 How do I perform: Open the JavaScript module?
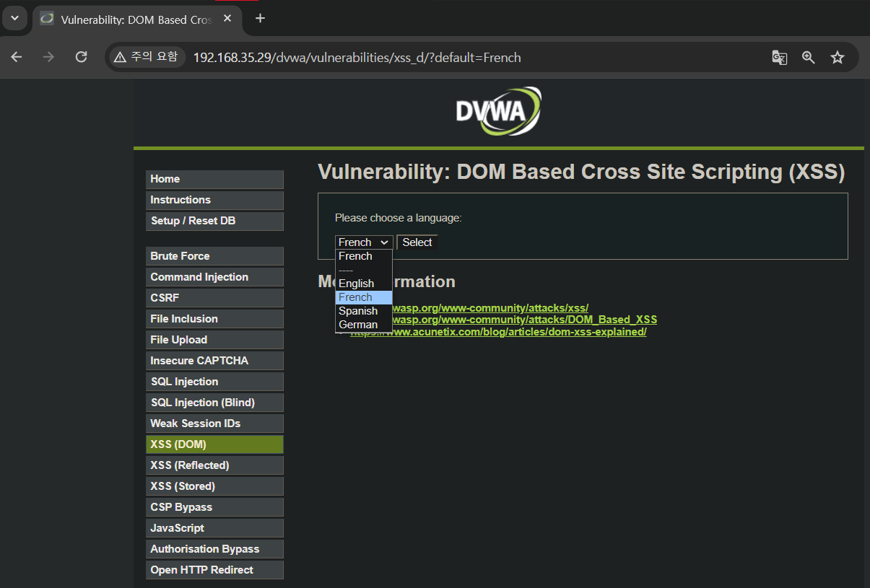click(214, 528)
